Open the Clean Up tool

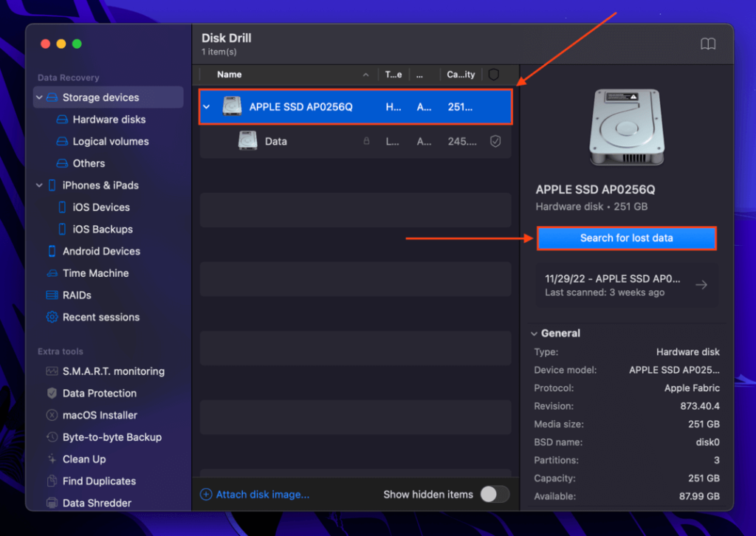coord(84,458)
